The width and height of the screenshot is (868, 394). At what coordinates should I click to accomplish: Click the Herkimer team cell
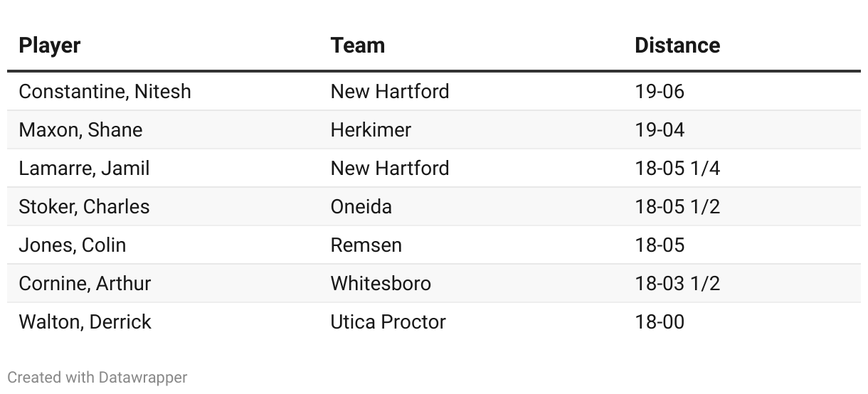pos(371,130)
